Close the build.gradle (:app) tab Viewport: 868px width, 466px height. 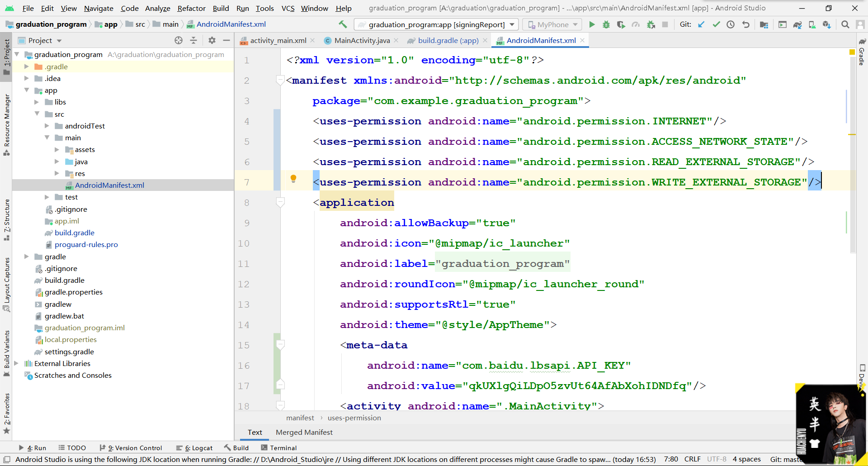pos(485,40)
